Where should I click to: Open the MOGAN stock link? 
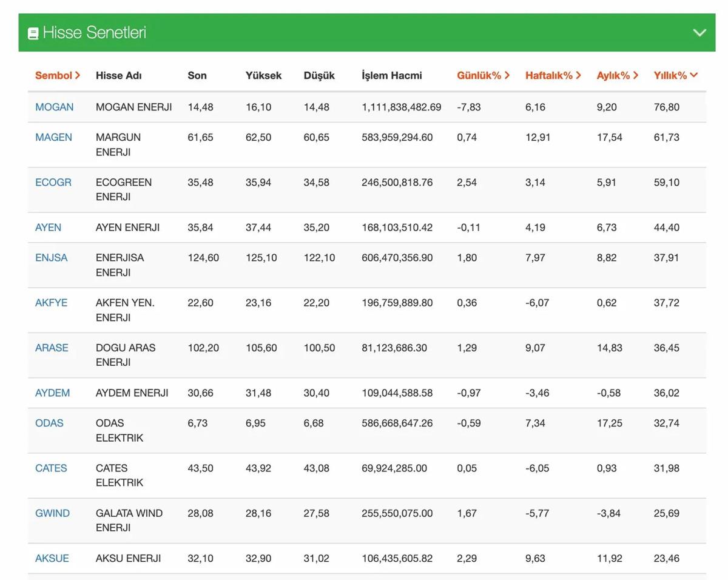coord(54,107)
